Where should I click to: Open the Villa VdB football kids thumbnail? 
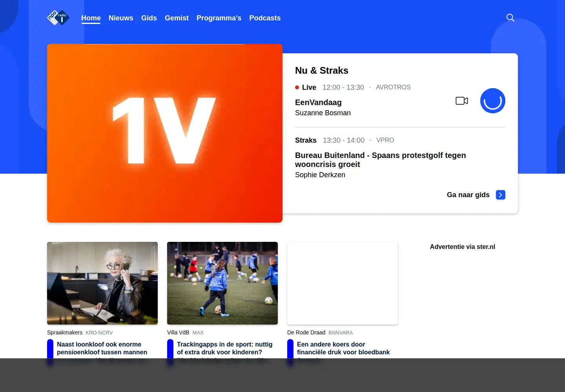coord(222,283)
